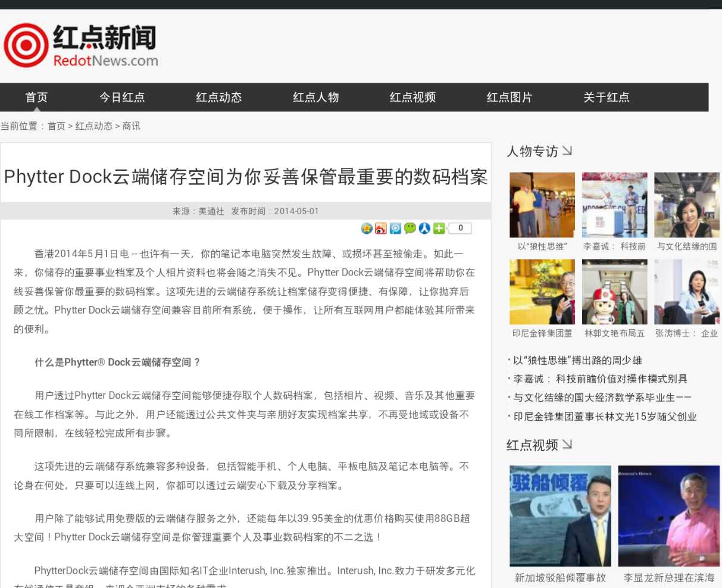Open thumbnail above 以“狼性思维” caption
This screenshot has width=722, height=588.
542,205
